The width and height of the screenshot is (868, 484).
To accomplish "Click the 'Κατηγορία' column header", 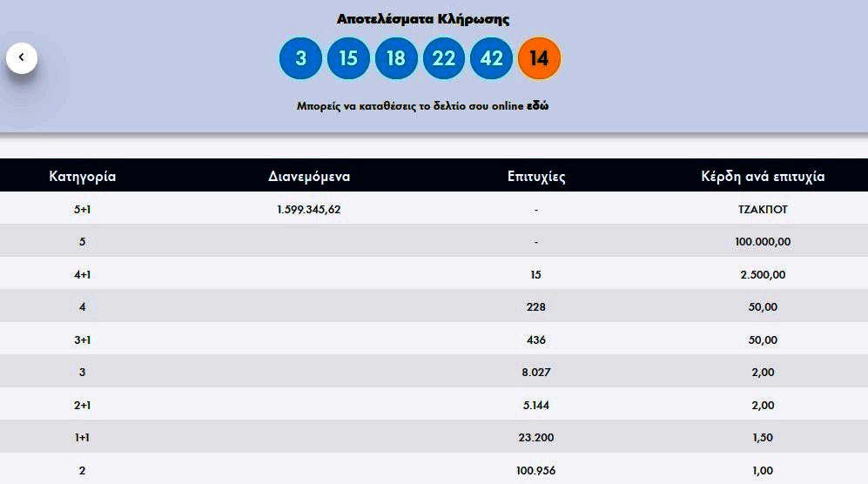I will [83, 177].
